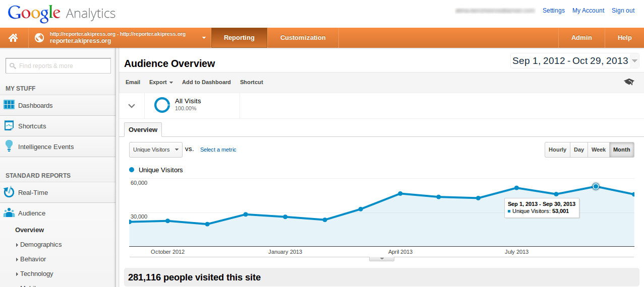Click the All Visits donut icon

pos(162,105)
